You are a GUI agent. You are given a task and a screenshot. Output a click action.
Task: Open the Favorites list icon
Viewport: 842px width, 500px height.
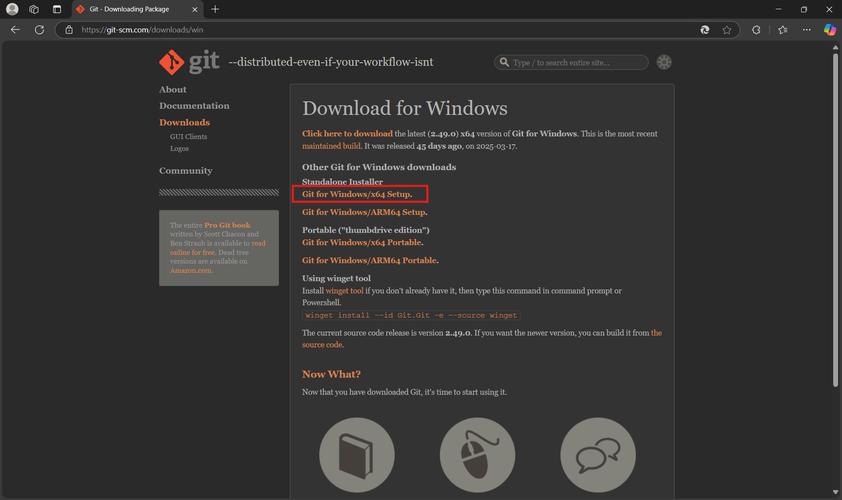point(782,30)
